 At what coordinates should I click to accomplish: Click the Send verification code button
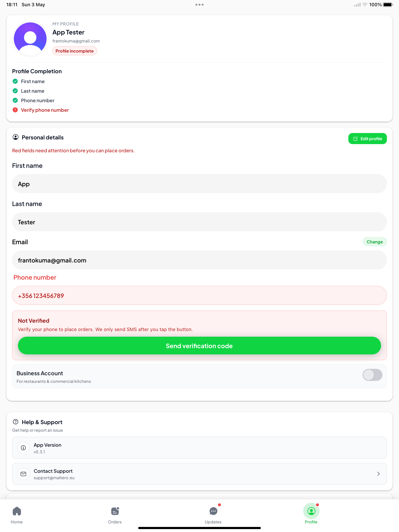199,346
